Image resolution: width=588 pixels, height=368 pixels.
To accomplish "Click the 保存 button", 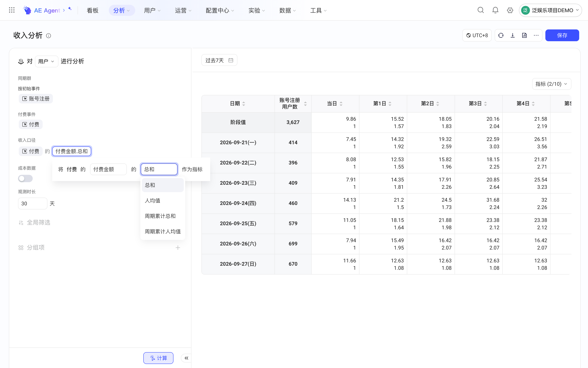I will tap(562, 35).
